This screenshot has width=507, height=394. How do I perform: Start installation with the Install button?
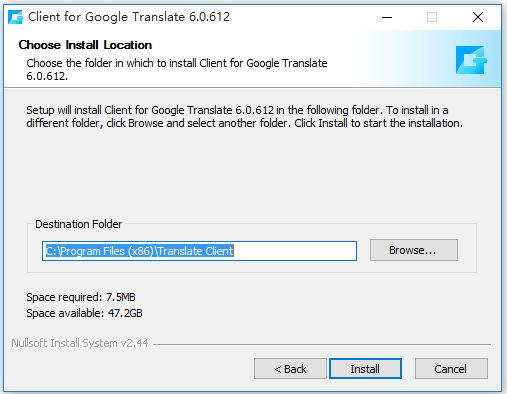[x=365, y=369]
